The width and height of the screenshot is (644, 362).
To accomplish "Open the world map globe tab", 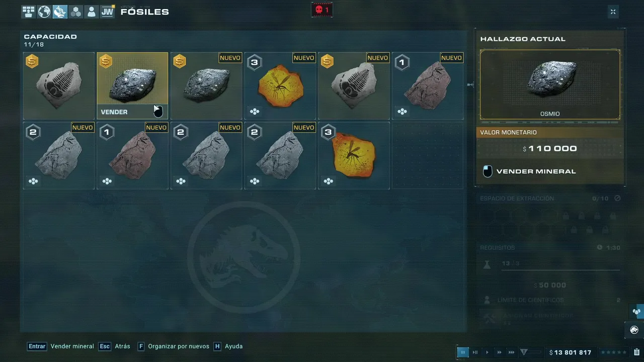I will click(44, 12).
